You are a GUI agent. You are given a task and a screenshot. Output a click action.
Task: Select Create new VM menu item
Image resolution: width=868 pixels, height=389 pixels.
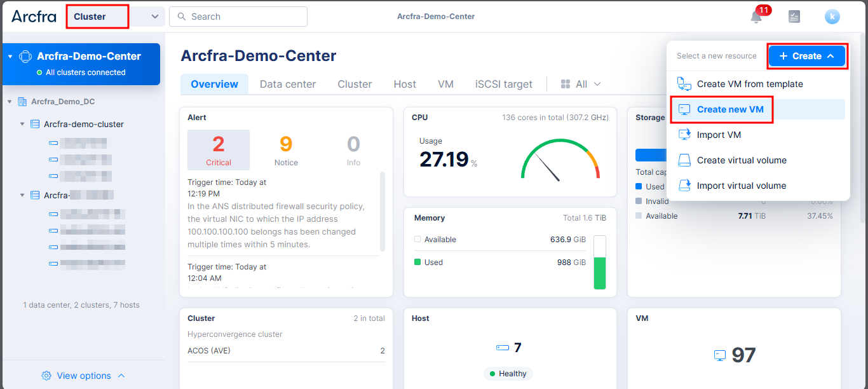730,109
